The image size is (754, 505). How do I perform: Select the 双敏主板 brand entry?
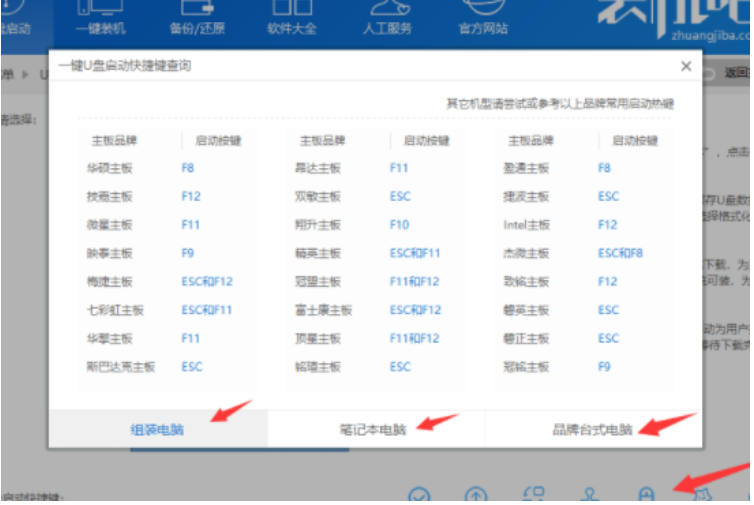coord(318,196)
